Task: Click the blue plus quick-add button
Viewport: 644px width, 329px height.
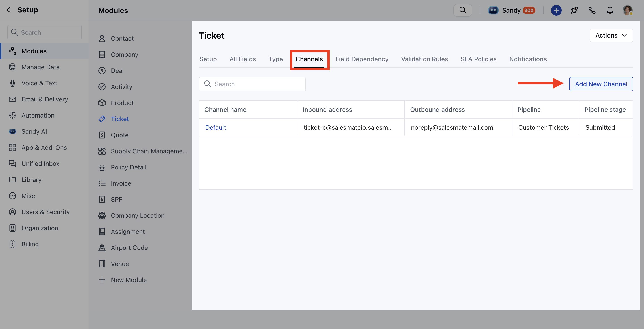Action: coord(556,10)
